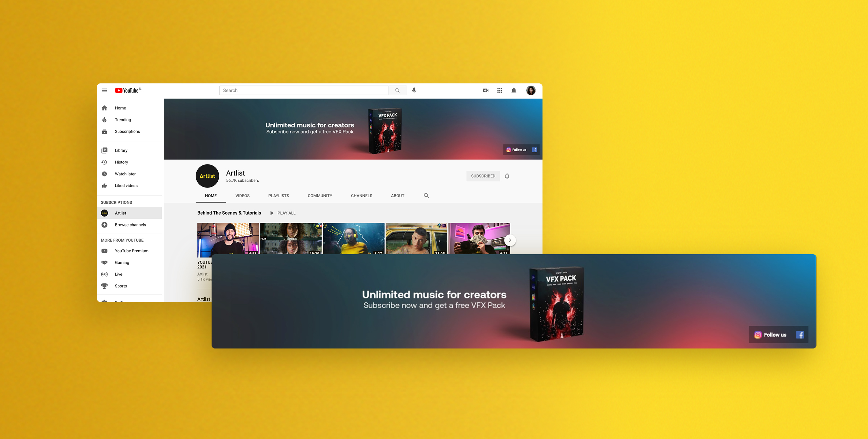Select the HOME tab on Artlist channel
The width and height of the screenshot is (868, 439).
(x=211, y=195)
